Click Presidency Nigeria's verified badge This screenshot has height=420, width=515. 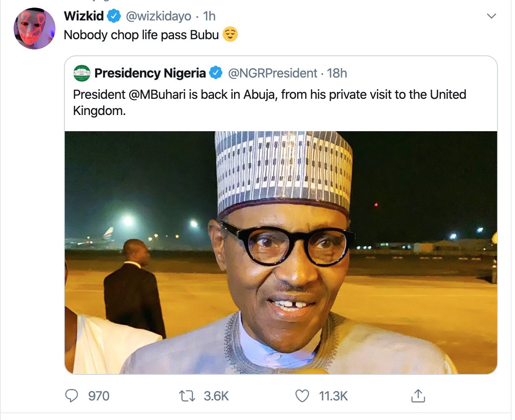tap(216, 73)
